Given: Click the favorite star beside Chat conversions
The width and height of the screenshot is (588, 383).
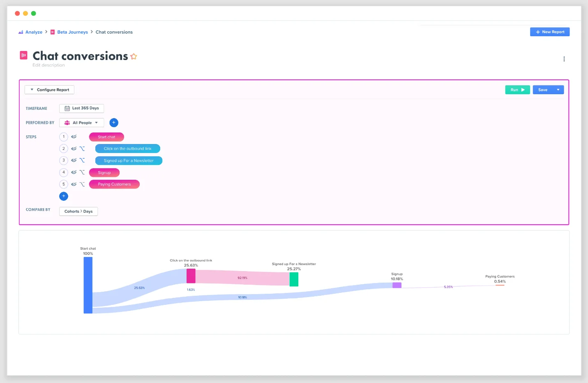Looking at the screenshot, I should [x=134, y=57].
